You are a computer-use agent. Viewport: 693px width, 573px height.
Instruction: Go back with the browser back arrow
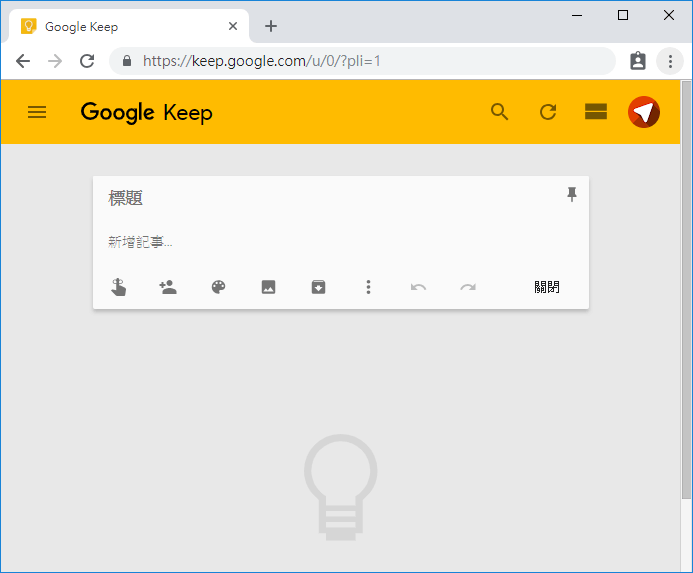click(x=23, y=61)
